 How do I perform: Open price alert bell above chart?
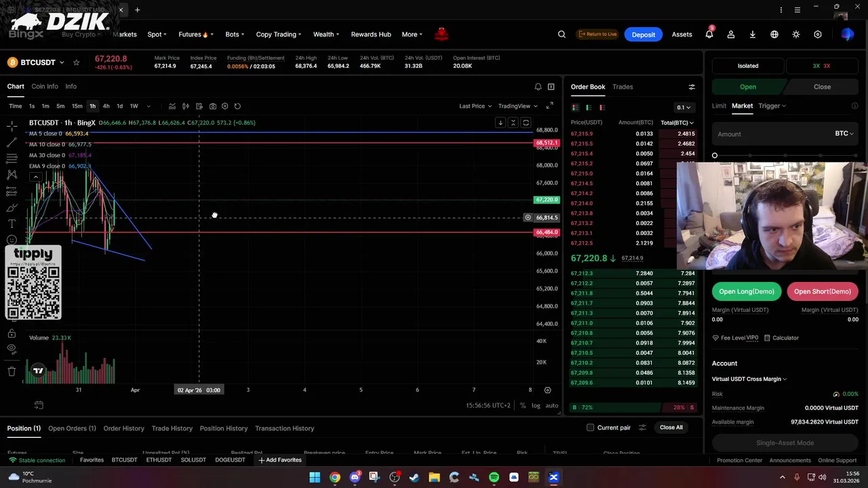tap(538, 87)
